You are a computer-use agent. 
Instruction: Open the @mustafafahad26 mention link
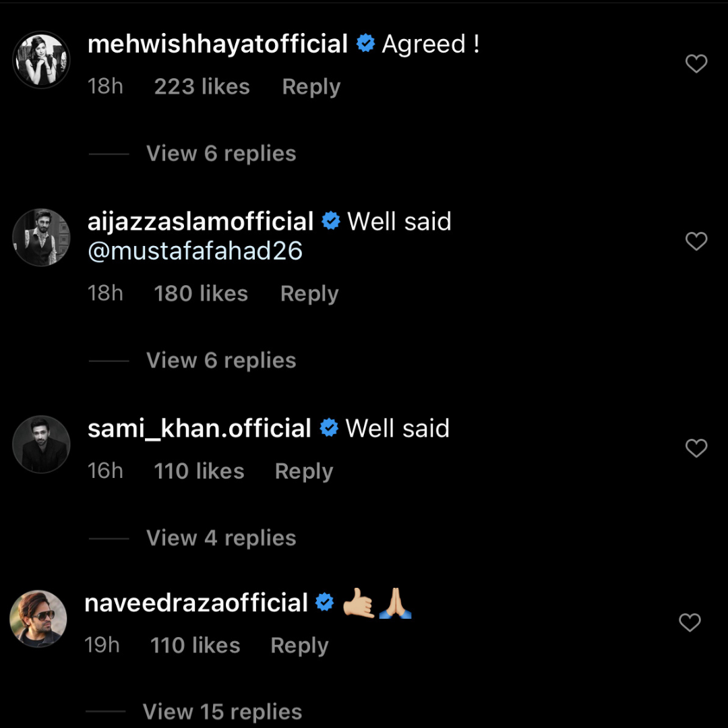point(195,251)
